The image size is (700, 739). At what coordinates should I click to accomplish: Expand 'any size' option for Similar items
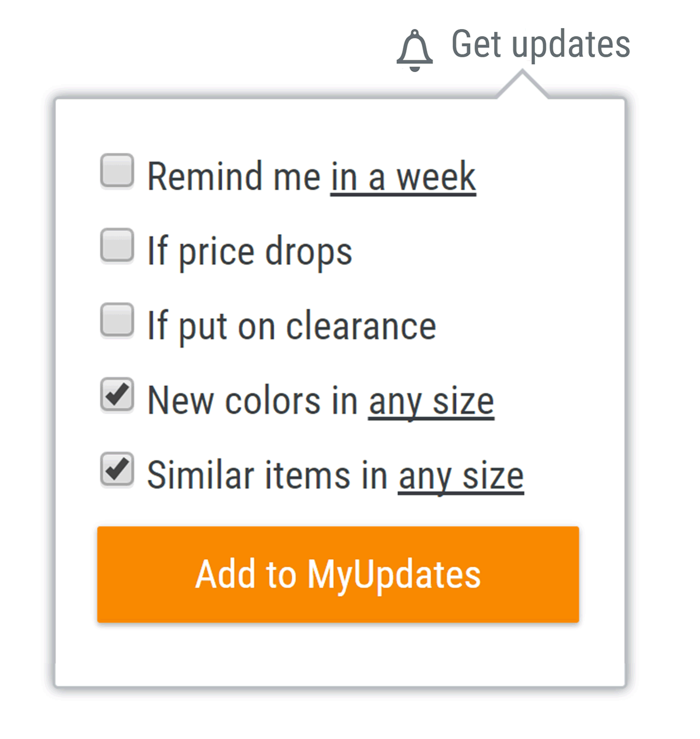[x=461, y=476]
